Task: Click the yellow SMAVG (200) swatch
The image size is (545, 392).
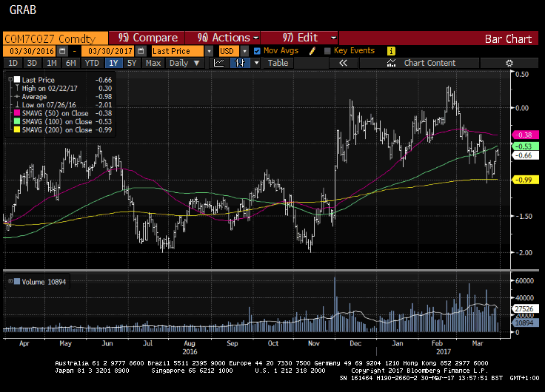Action: [x=17, y=130]
